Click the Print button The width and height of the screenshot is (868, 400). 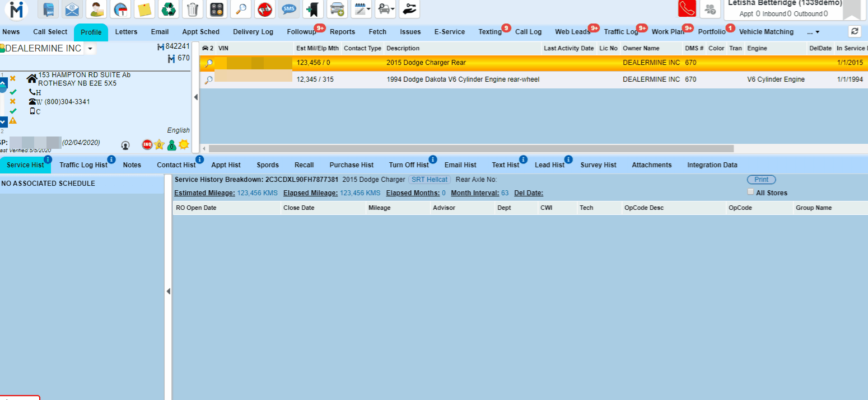(x=761, y=180)
